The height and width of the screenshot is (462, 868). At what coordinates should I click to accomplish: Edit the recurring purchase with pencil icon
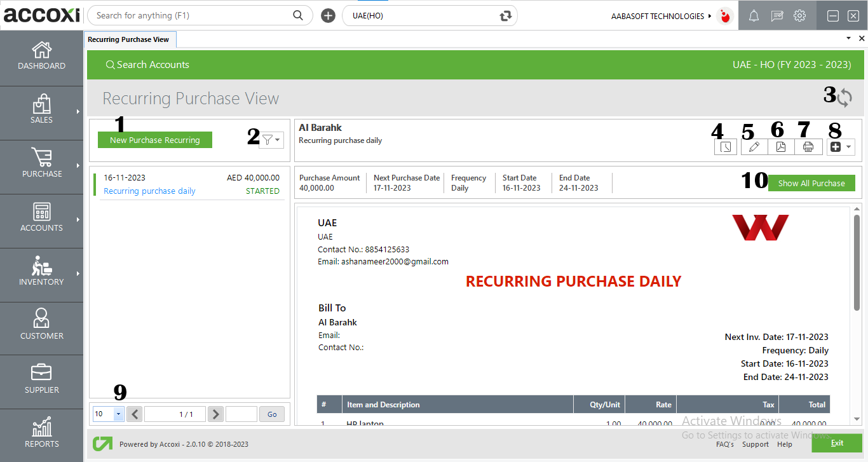coord(754,147)
